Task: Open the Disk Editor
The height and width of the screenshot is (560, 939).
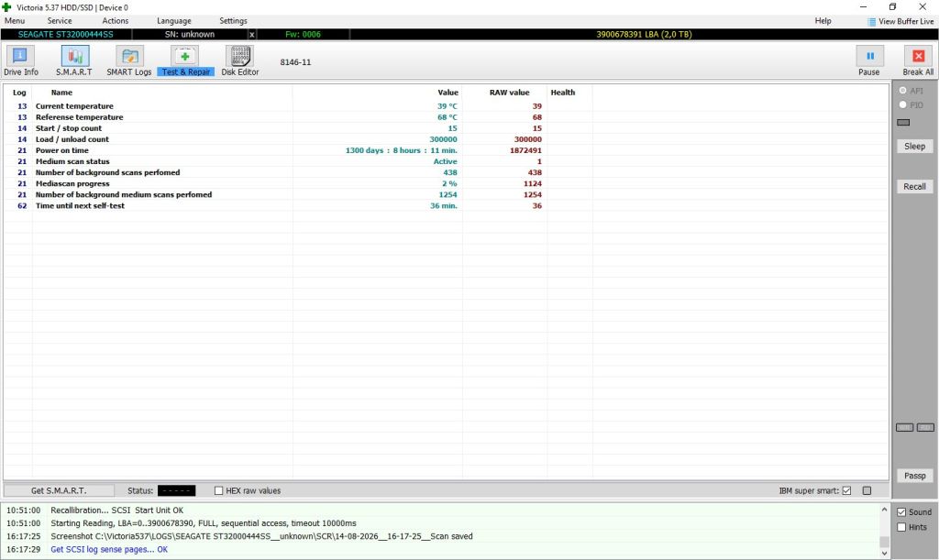Action: pos(240,61)
